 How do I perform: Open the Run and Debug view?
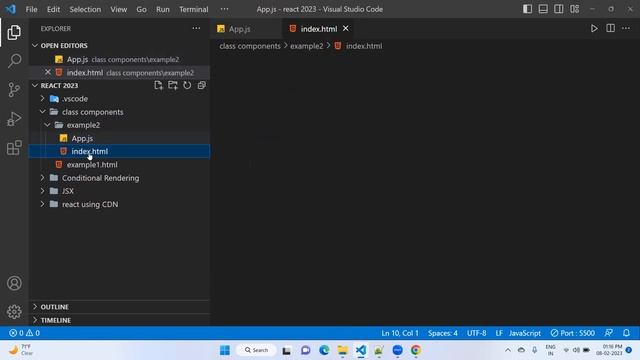14,119
